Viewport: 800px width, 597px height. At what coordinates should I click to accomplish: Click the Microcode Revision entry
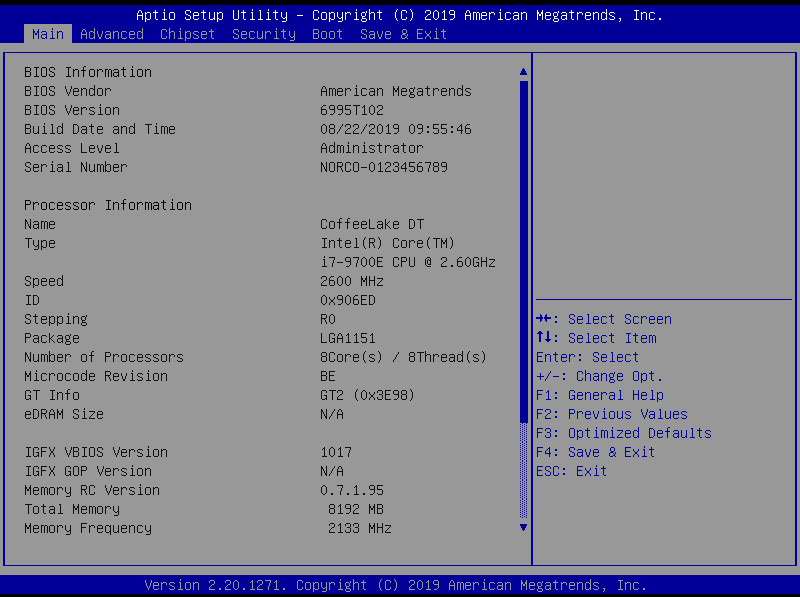(96, 376)
